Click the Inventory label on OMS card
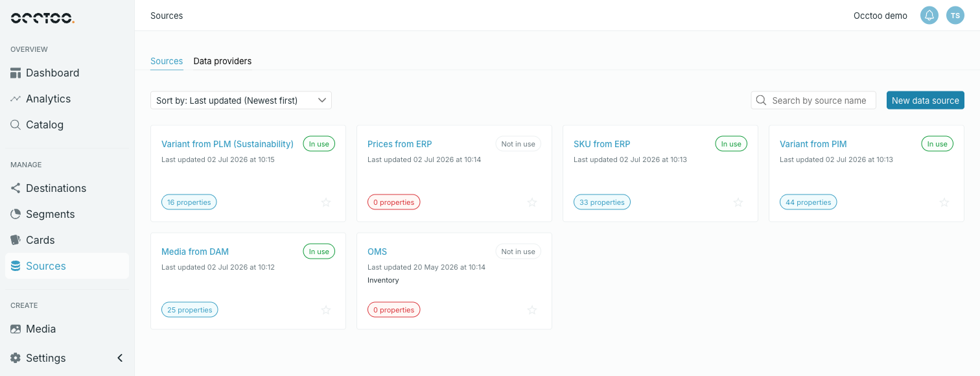This screenshot has width=980, height=376. pyautogui.click(x=383, y=280)
